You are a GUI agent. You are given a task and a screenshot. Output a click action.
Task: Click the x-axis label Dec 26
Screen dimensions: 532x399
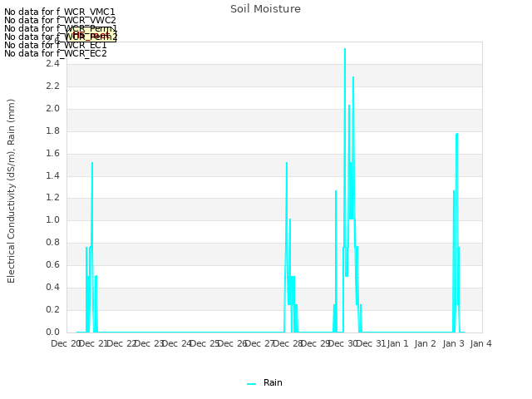click(x=233, y=343)
